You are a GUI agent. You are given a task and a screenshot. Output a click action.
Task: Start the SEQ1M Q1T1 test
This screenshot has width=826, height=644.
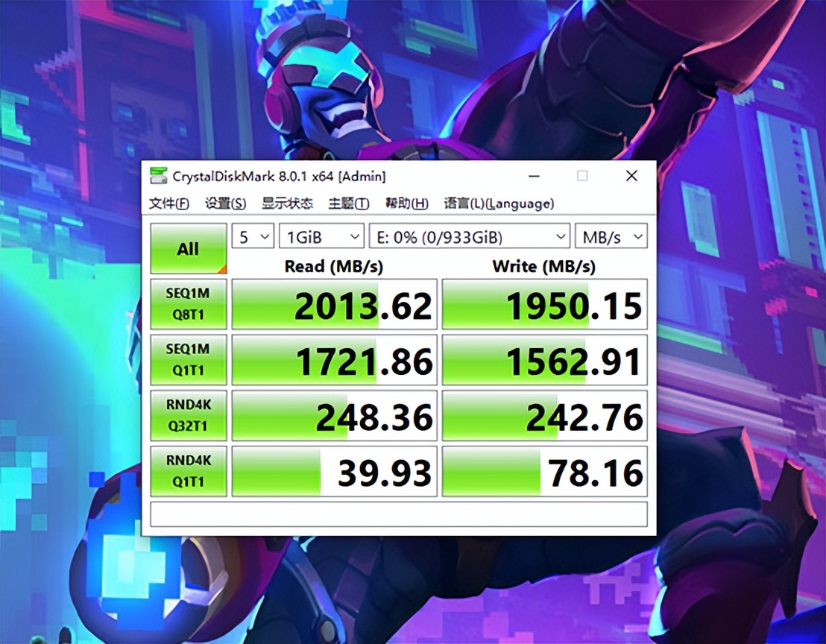point(189,360)
